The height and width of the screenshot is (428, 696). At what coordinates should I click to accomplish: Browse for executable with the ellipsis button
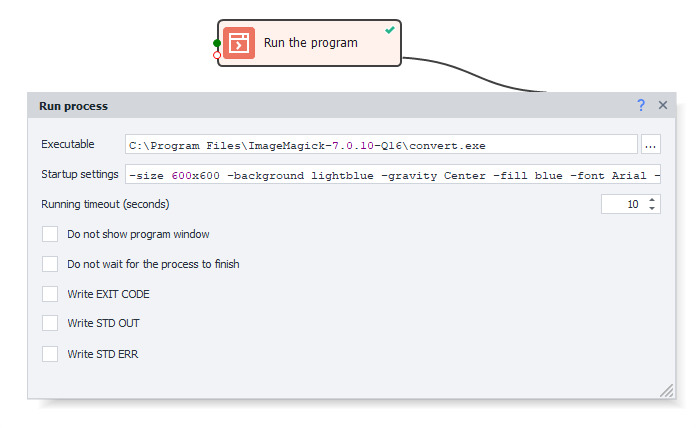[650, 145]
